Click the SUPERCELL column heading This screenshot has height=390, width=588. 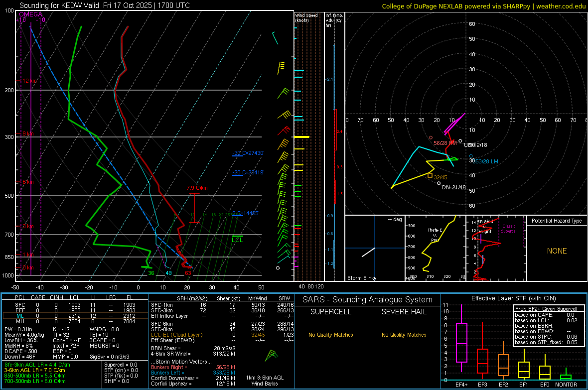pos(331,312)
